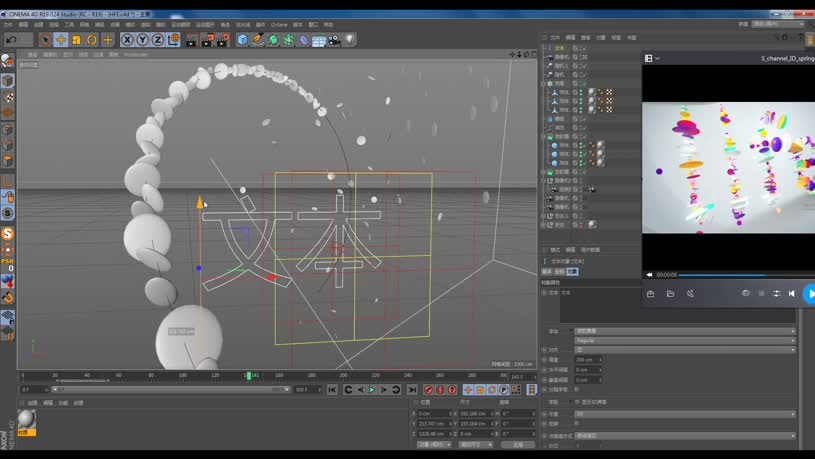Add a Cube primitive object

coord(242,40)
